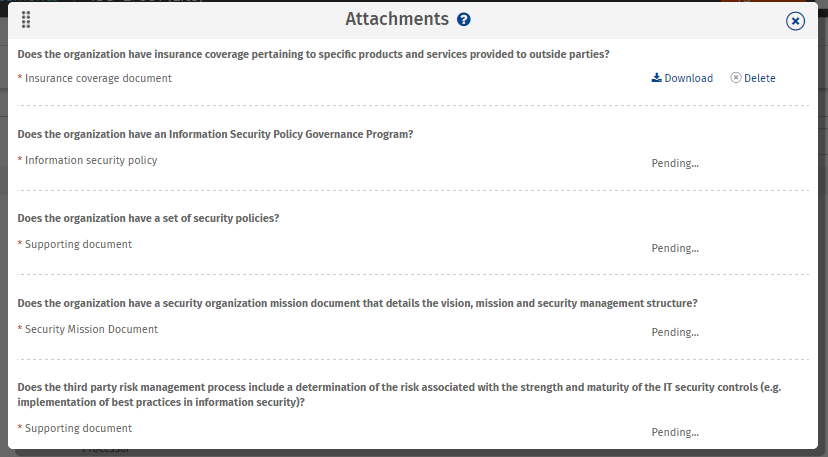
Task: Click the Security Policy Governance Program question
Action: (x=216, y=134)
